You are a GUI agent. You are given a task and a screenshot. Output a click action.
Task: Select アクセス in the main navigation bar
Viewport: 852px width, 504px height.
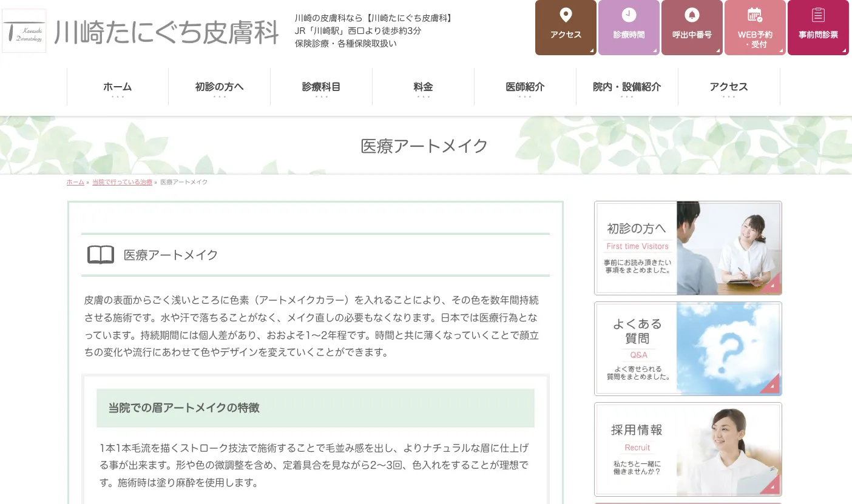(x=729, y=87)
